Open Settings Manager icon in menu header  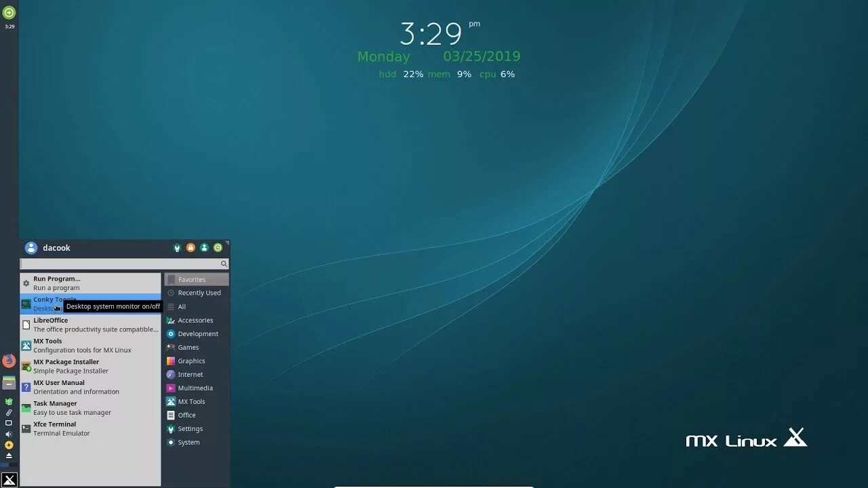[178, 248]
